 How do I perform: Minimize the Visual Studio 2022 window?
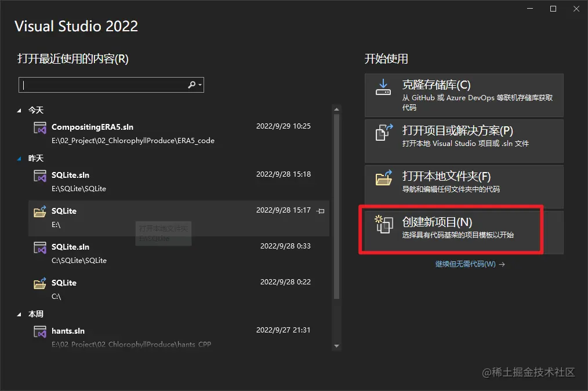(x=530, y=9)
